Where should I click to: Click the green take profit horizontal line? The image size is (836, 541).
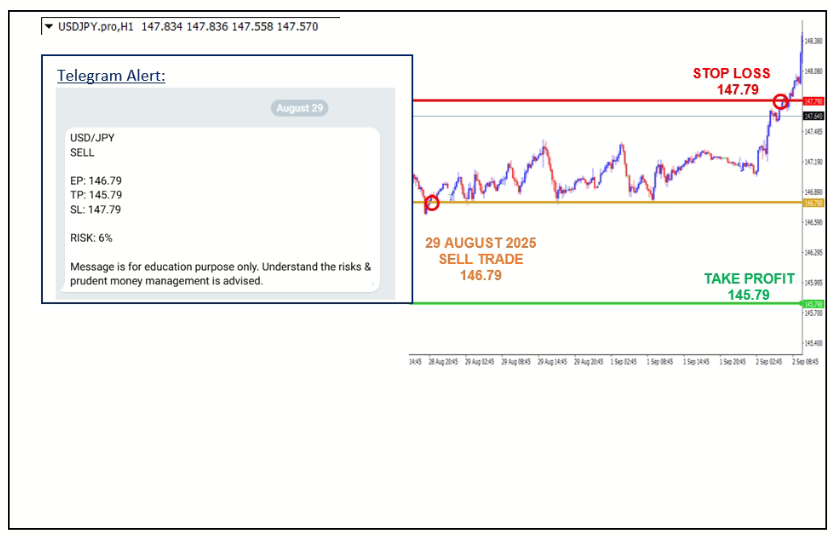click(x=600, y=304)
